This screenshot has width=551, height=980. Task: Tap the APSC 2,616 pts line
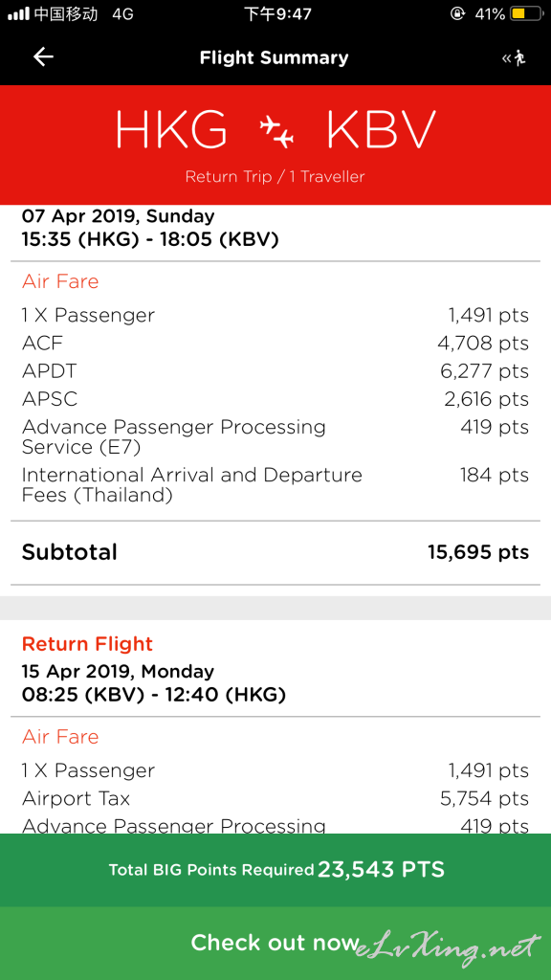tap(275, 399)
